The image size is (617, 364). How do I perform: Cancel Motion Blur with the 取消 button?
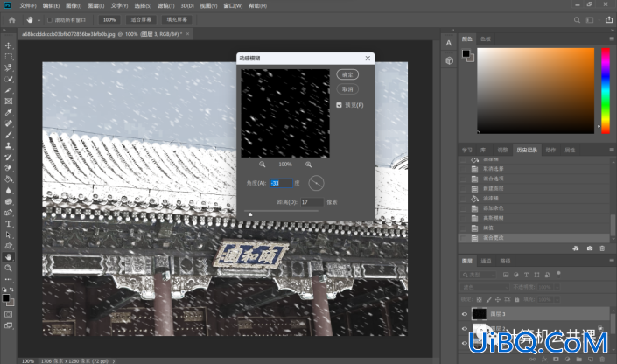347,89
